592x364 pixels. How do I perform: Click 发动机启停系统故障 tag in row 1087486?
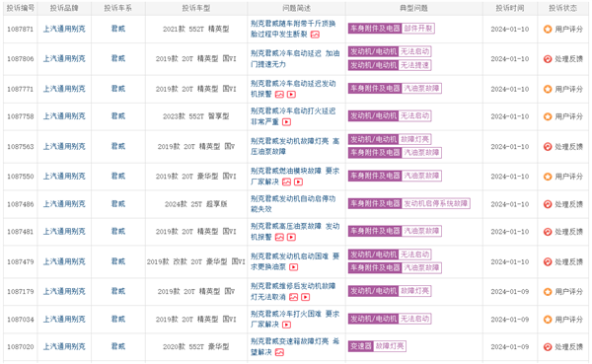point(436,204)
